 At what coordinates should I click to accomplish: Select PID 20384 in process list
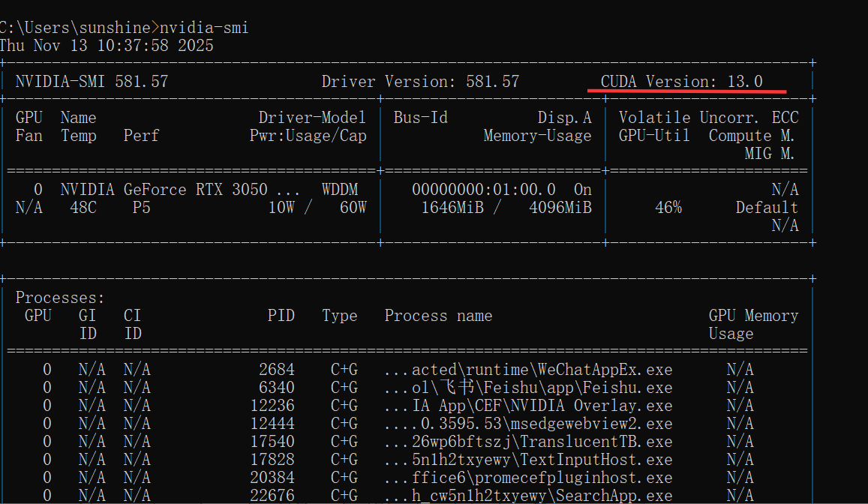[x=272, y=478]
